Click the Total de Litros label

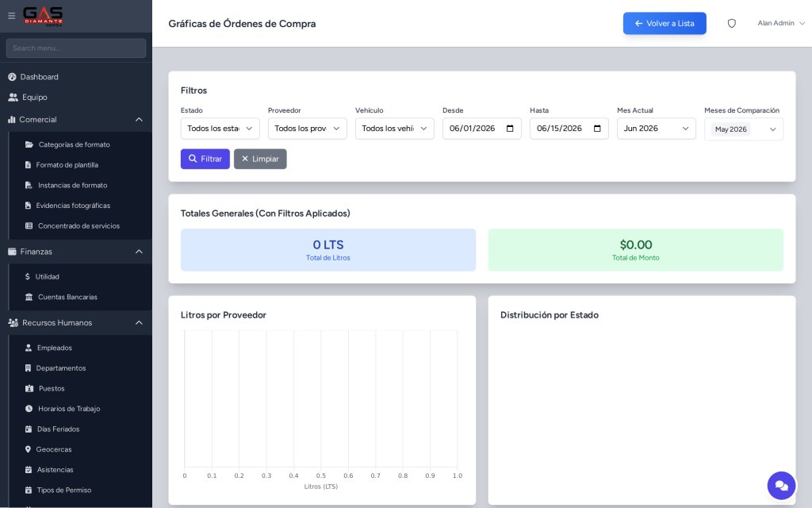coord(327,258)
